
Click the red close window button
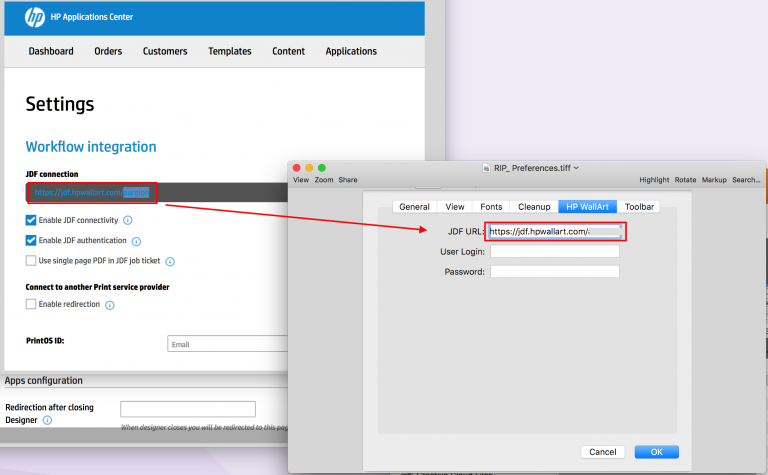click(x=297, y=167)
